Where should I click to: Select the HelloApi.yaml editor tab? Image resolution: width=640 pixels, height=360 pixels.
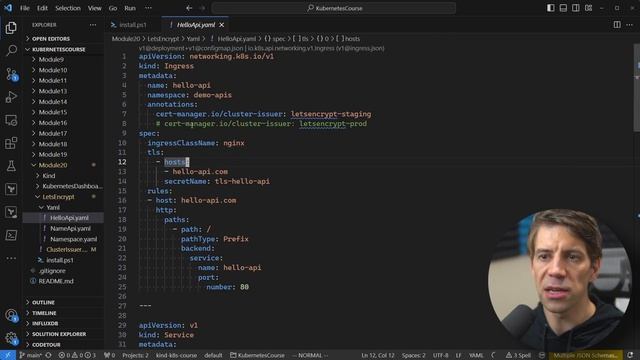click(x=196, y=25)
